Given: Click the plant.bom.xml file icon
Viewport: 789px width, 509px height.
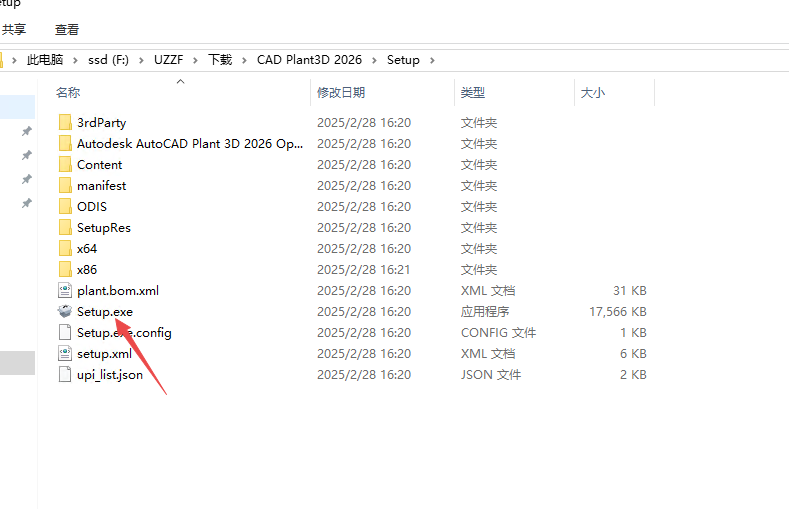Looking at the screenshot, I should pos(65,291).
